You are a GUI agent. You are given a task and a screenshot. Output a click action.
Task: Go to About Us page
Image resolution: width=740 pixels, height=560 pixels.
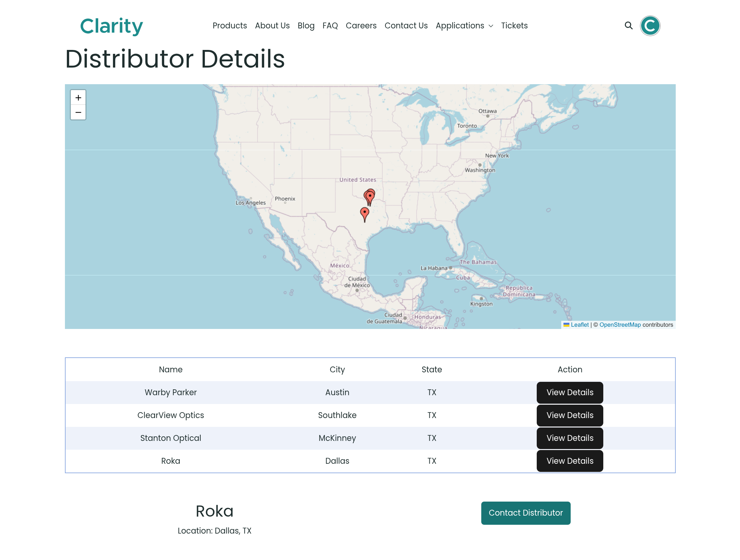(272, 25)
